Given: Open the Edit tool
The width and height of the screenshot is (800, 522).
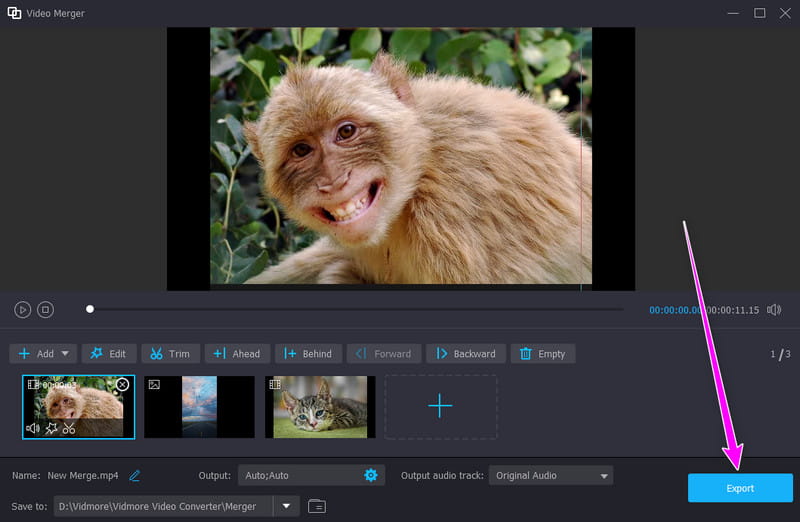Looking at the screenshot, I should [109, 354].
